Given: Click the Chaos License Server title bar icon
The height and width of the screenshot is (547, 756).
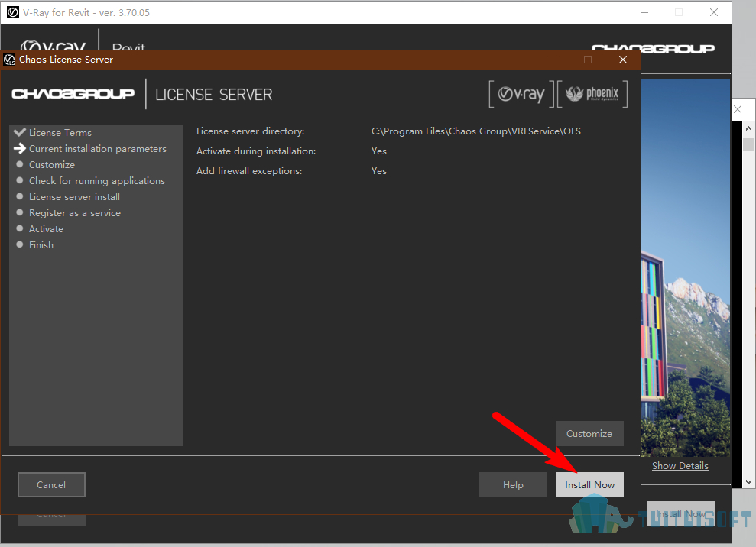Looking at the screenshot, I should (x=9, y=60).
